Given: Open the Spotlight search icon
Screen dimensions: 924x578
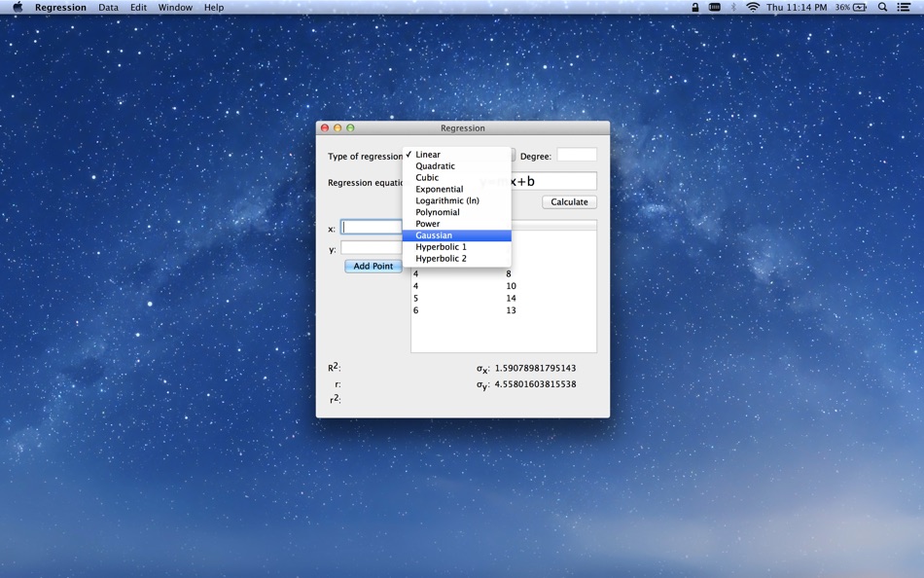Looking at the screenshot, I should [x=882, y=7].
